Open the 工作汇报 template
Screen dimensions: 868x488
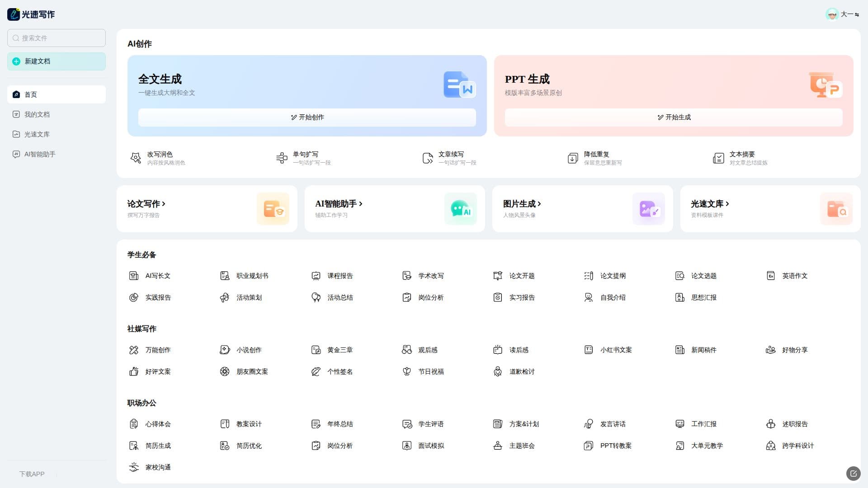tap(696, 424)
